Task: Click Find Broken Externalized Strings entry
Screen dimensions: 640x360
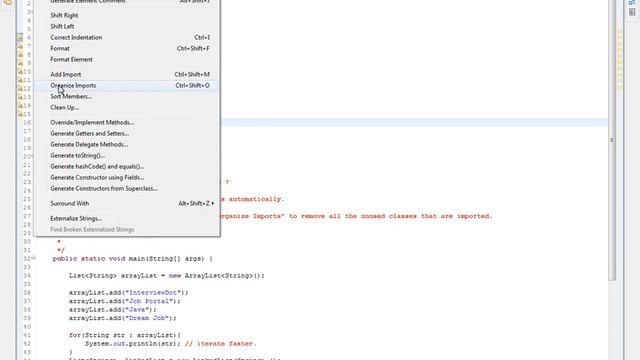Action: pyautogui.click(x=127, y=229)
